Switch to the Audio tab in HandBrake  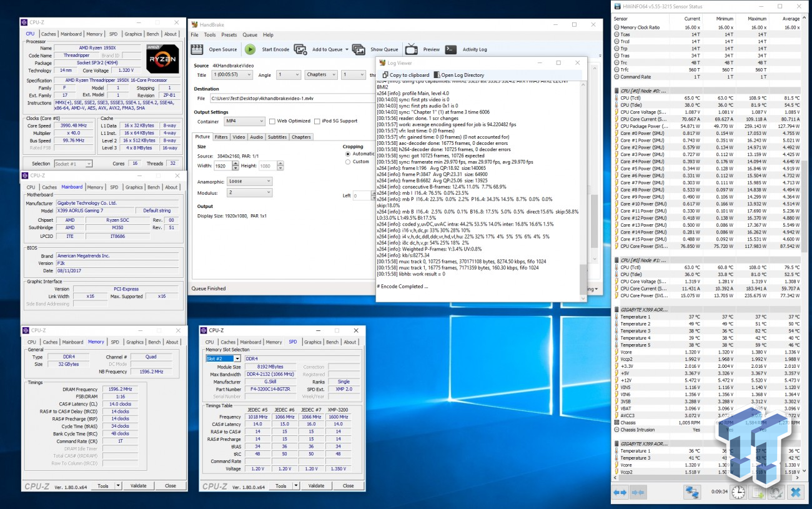click(x=256, y=137)
